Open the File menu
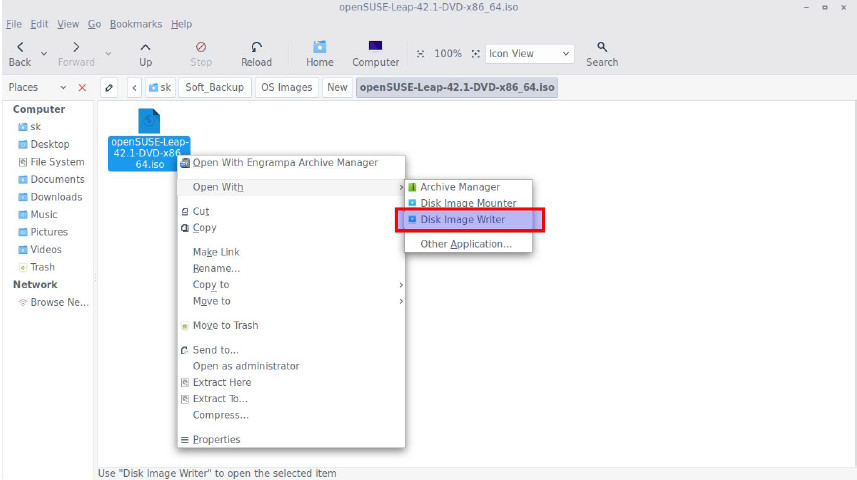The width and height of the screenshot is (857, 480). click(x=14, y=24)
